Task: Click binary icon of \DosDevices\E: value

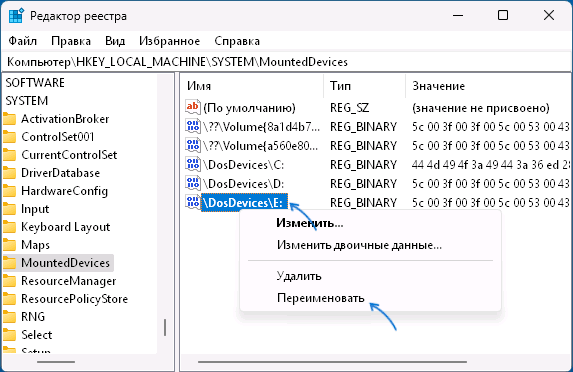Action: 193,202
